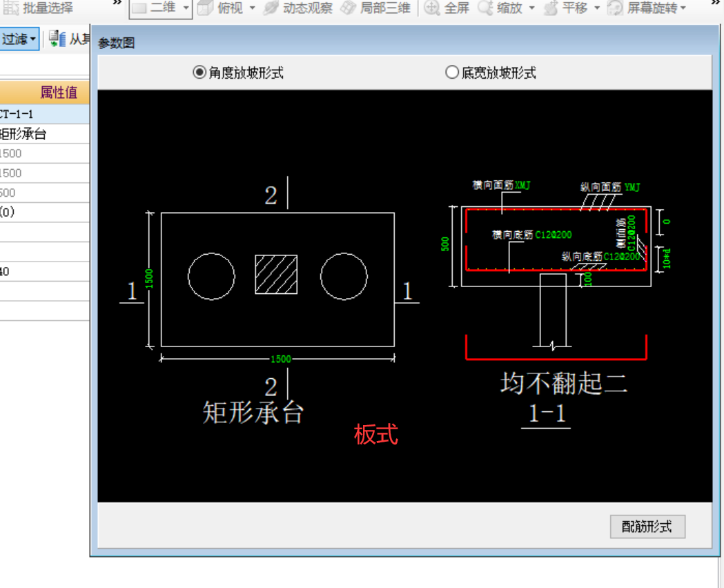
Task: Expand the 缩放 dropdown arrow
Action: pyautogui.click(x=531, y=8)
